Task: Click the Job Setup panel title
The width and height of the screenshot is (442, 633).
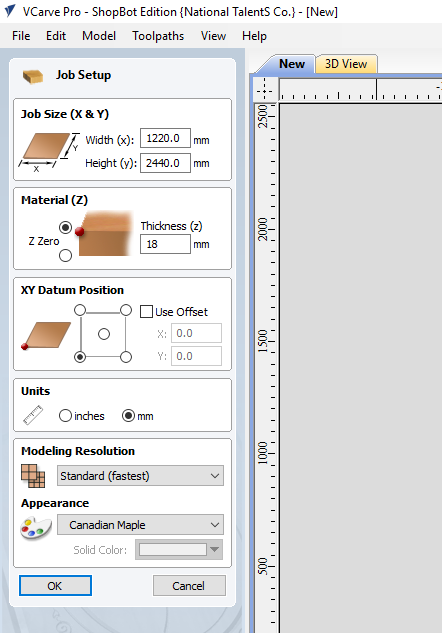Action: click(x=83, y=75)
